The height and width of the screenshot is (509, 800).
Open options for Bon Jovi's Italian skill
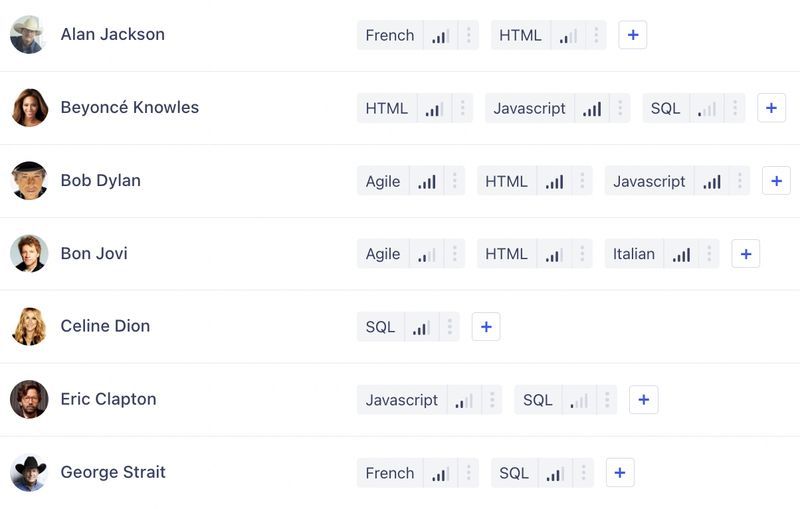pyautogui.click(x=708, y=254)
